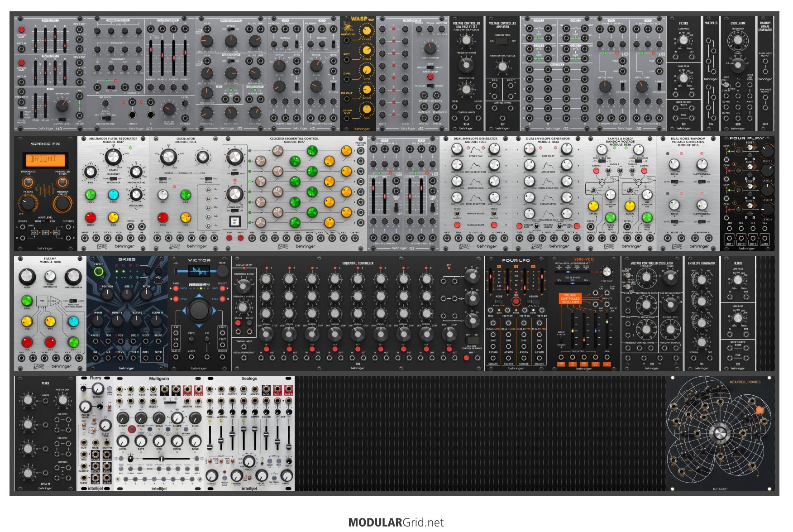Toggle the ENABLE off/on switch on Oscillator 1004
Viewport: 793px width, 532px height.
click(x=163, y=179)
